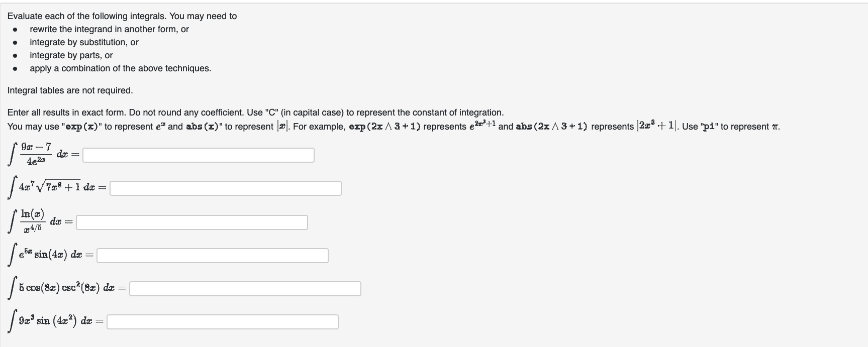
Task: Click the answer field for the (9x−7)/(4e^2x) integral
Action: click(198, 155)
